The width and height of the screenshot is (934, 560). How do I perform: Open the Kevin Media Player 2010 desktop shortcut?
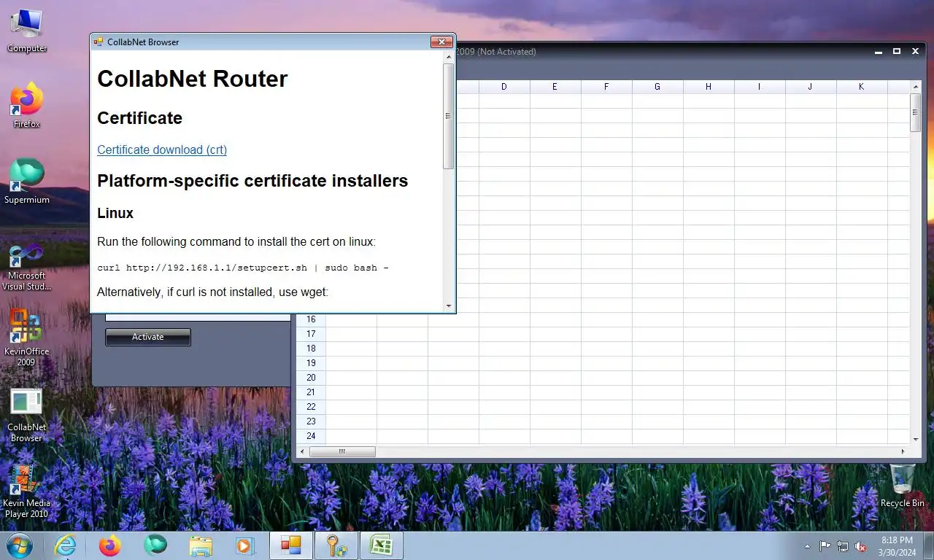27,492
